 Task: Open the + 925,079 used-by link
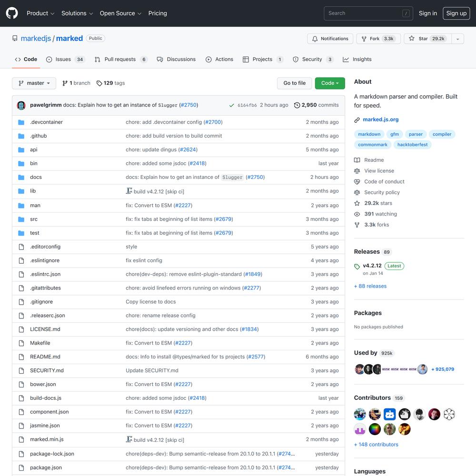pyautogui.click(x=443, y=369)
